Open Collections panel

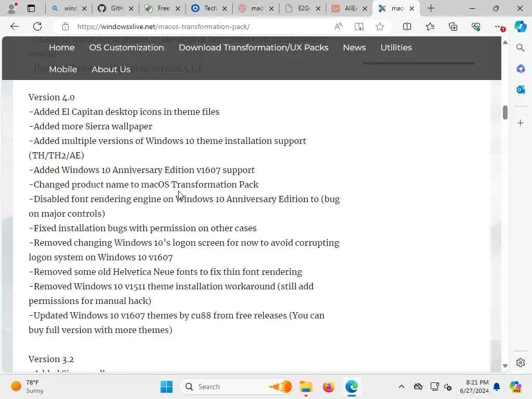[453, 26]
